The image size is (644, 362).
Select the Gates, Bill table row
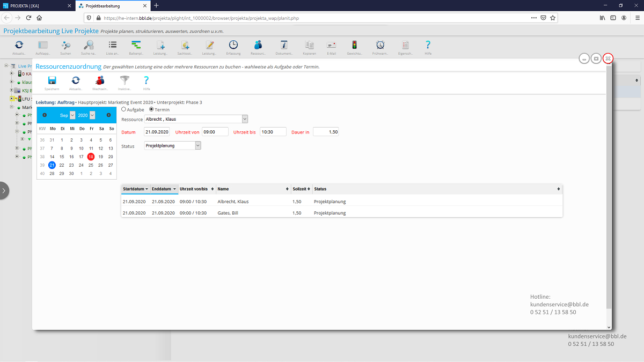[x=342, y=213]
